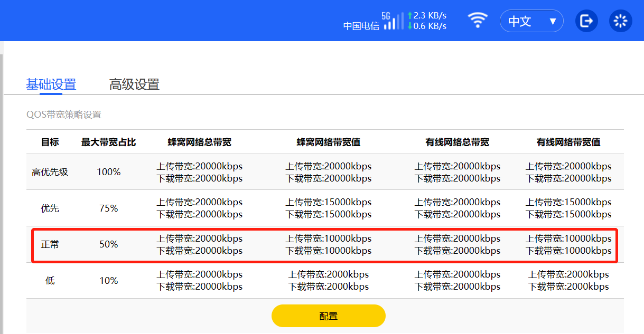Switch to the 基础设置 tab
The width and height of the screenshot is (644, 334).
51,84
